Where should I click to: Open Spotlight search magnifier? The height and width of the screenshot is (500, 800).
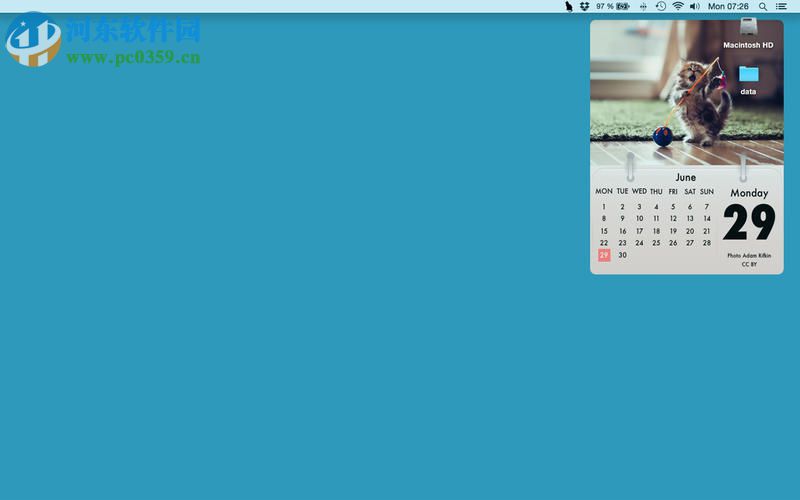click(763, 7)
